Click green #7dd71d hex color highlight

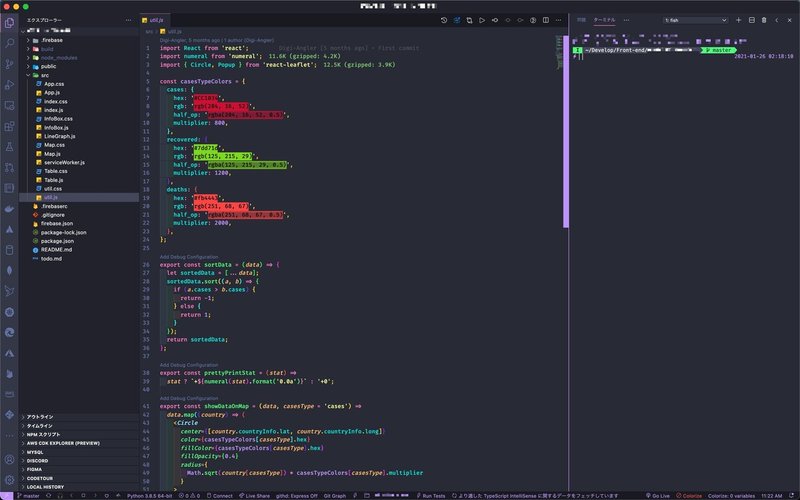coord(206,148)
